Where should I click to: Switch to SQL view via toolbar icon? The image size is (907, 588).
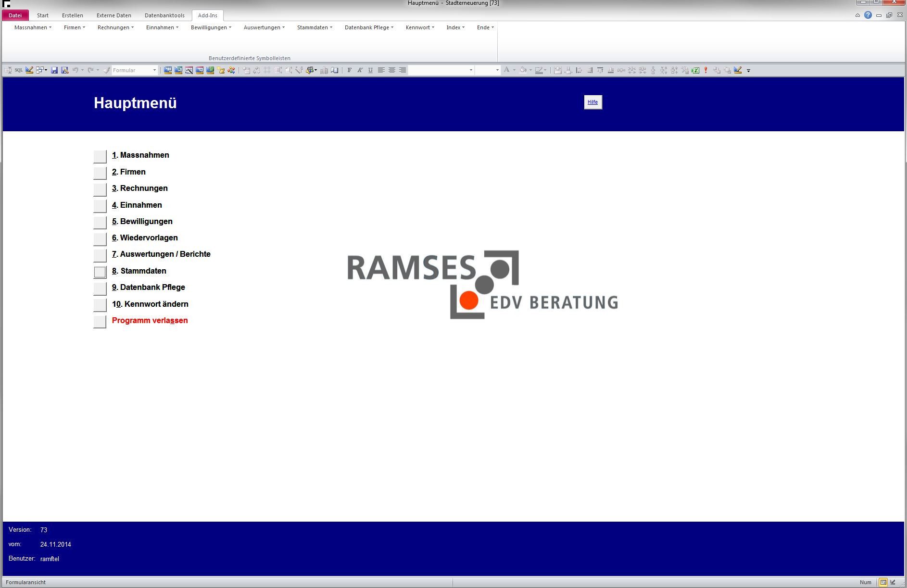click(x=19, y=70)
